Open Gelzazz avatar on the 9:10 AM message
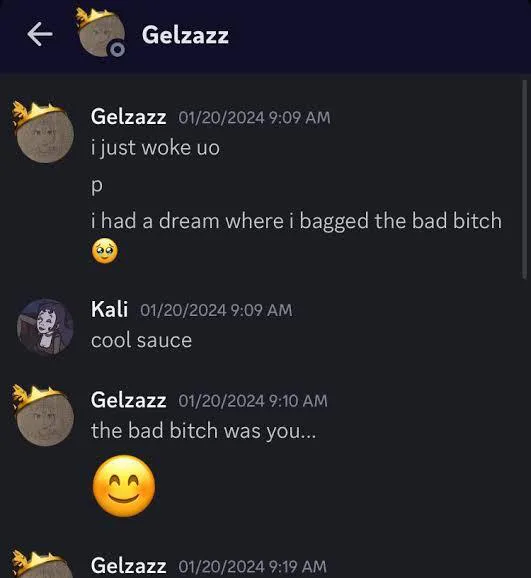Image resolution: width=531 pixels, height=578 pixels. pos(44,416)
